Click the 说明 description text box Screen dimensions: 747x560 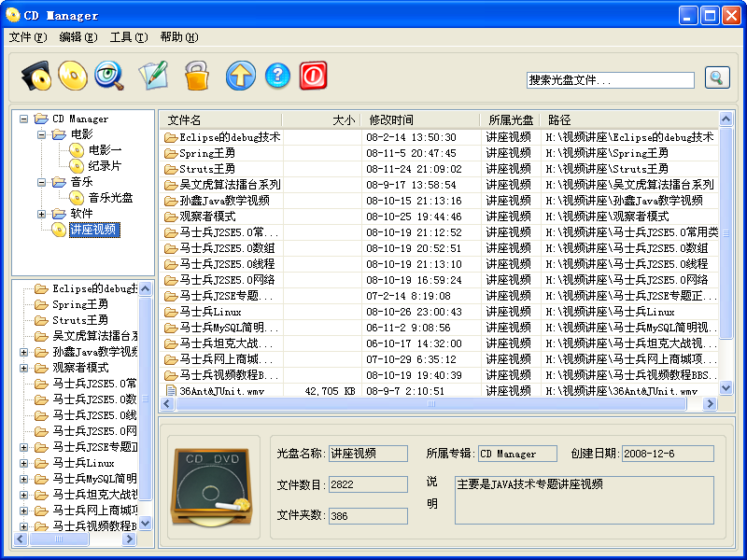585,500
